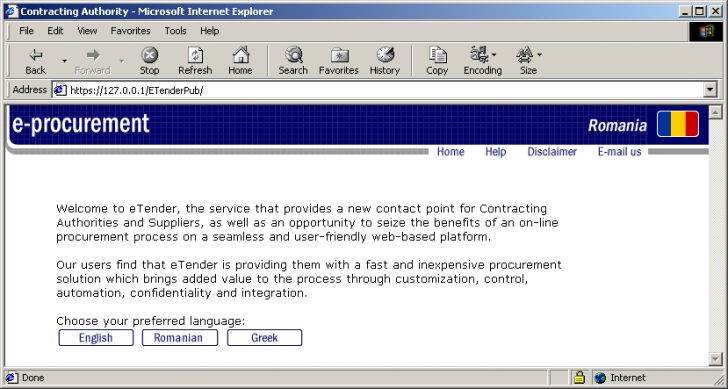Click the E-mail us link
The image size is (728, 389).
619,152
